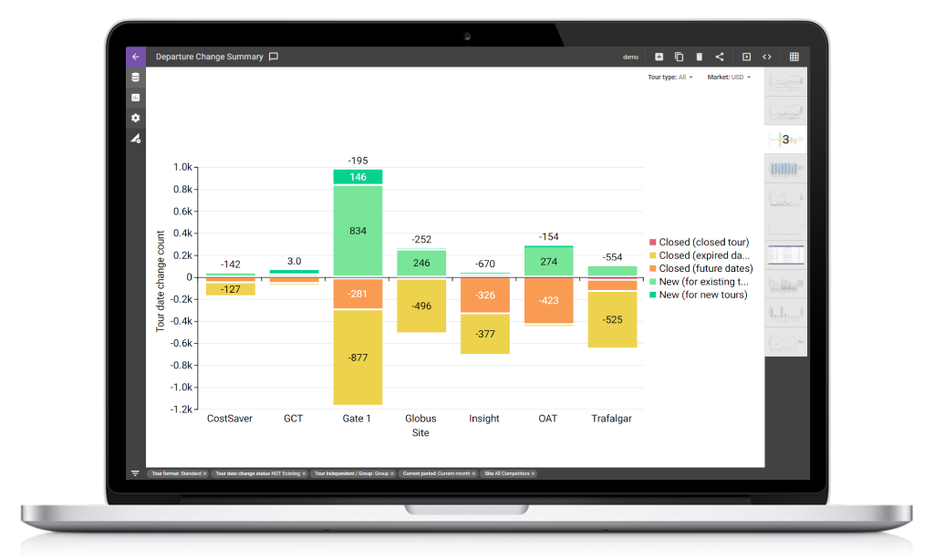The width and height of the screenshot is (934, 560).
Task: Open embed code icon
Action: click(x=766, y=57)
